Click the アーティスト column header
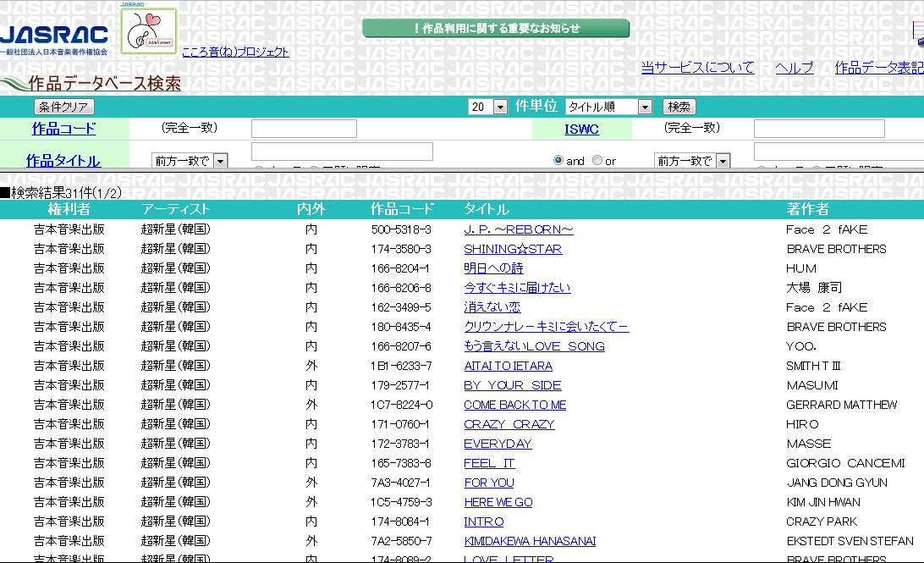 175,209
